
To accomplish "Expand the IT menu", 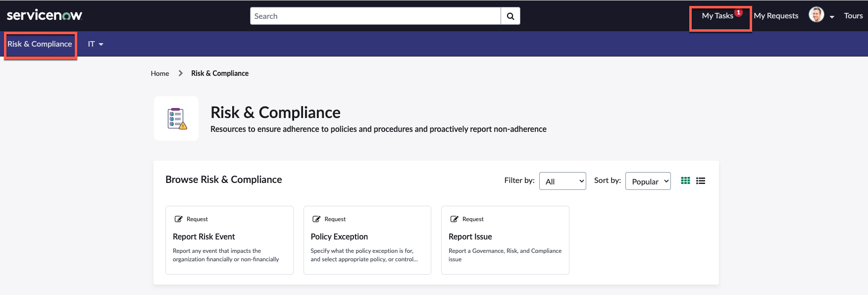I will tap(96, 44).
